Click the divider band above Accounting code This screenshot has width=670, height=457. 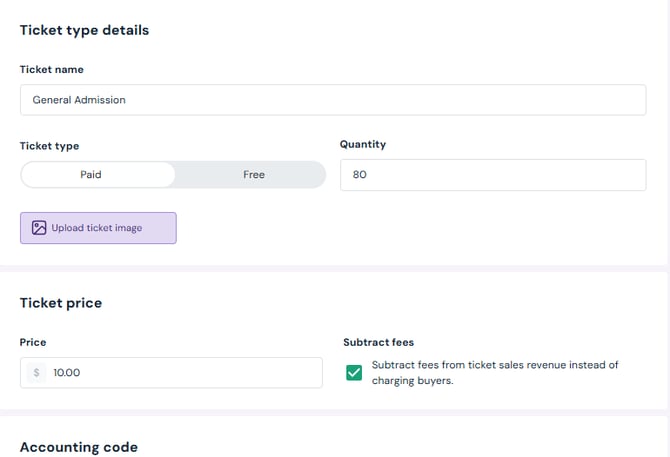(x=335, y=413)
